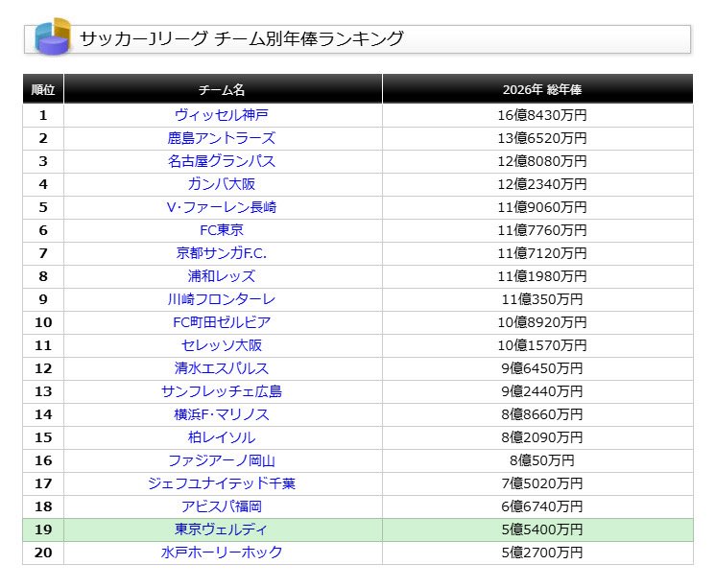
Task: Select the salary 5億2700万円
Action: pyautogui.click(x=542, y=553)
